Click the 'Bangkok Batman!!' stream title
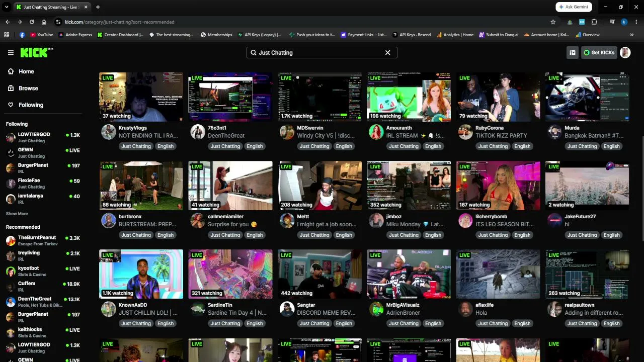This screenshot has height=362, width=644. click(594, 136)
